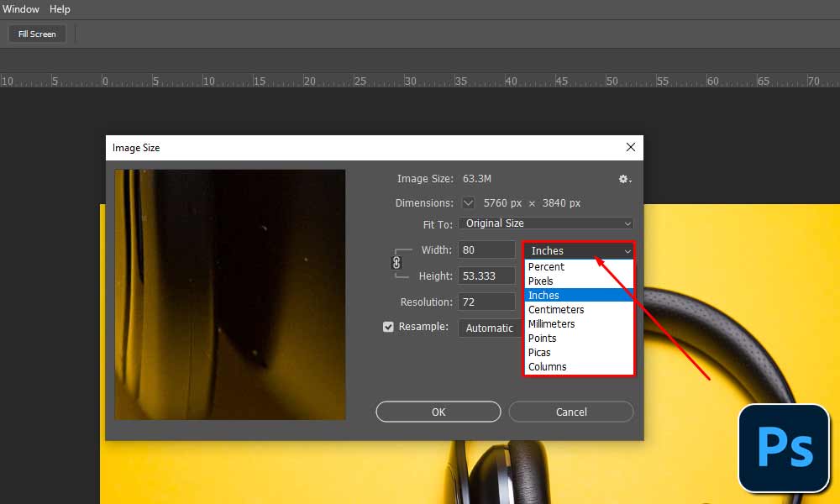Select Inches in the unit list
The height and width of the screenshot is (504, 840).
click(x=579, y=295)
